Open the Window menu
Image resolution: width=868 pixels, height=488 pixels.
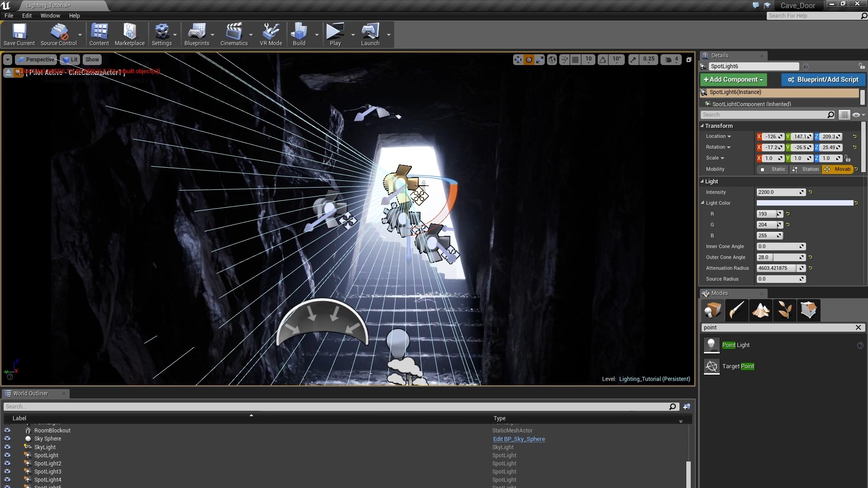click(x=50, y=15)
